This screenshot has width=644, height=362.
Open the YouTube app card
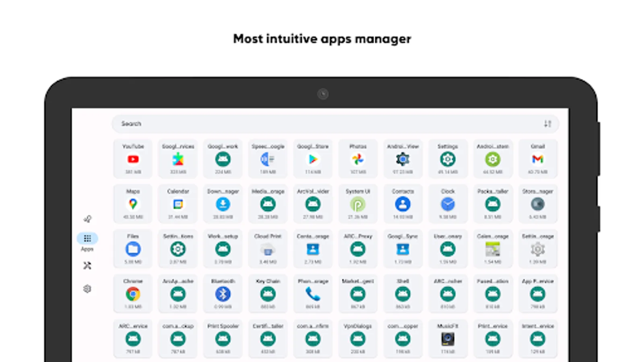click(133, 159)
